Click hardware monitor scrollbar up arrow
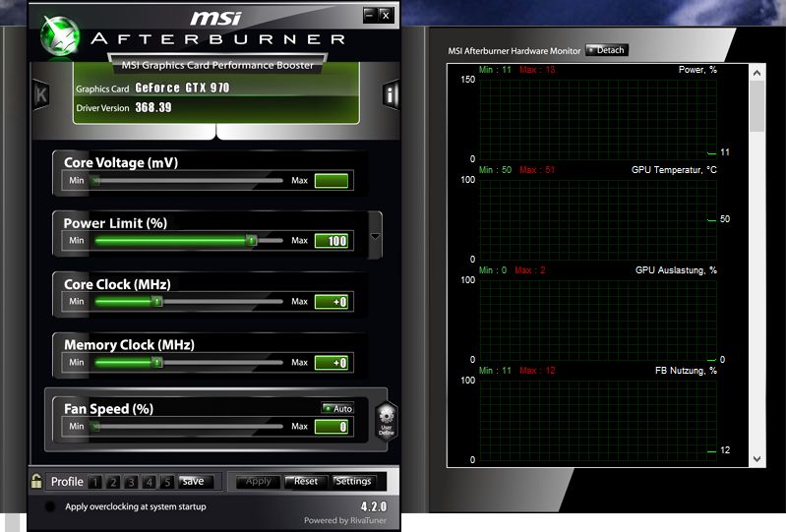The image size is (786, 532). tap(756, 73)
